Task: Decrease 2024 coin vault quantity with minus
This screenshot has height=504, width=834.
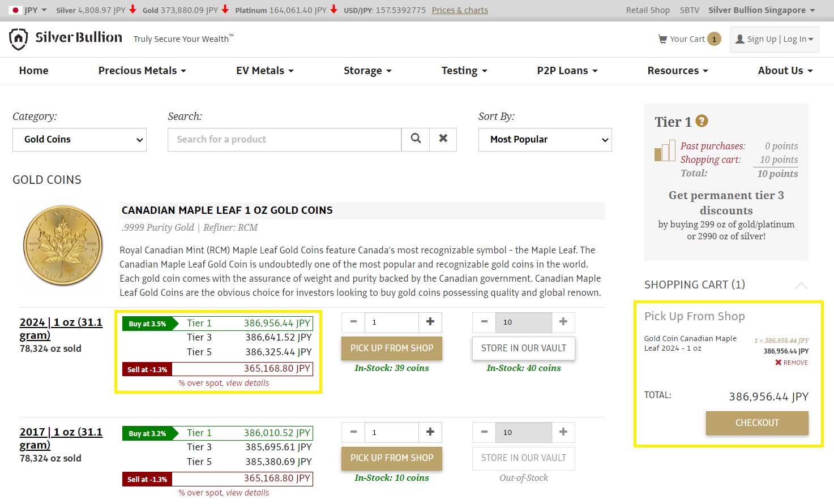Action: 484,322
